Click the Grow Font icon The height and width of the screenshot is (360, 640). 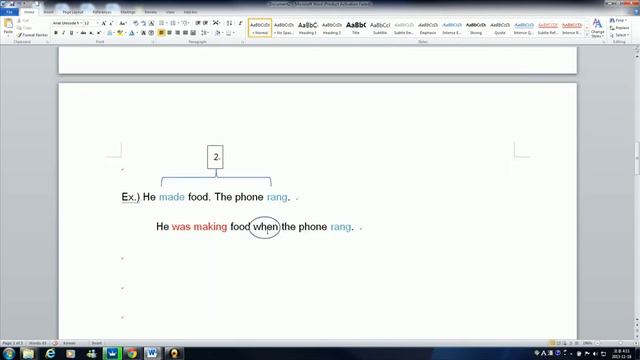[x=104, y=23]
